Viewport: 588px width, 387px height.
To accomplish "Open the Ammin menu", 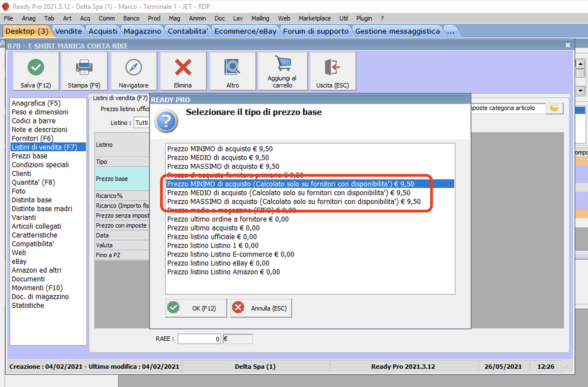I will point(197,18).
